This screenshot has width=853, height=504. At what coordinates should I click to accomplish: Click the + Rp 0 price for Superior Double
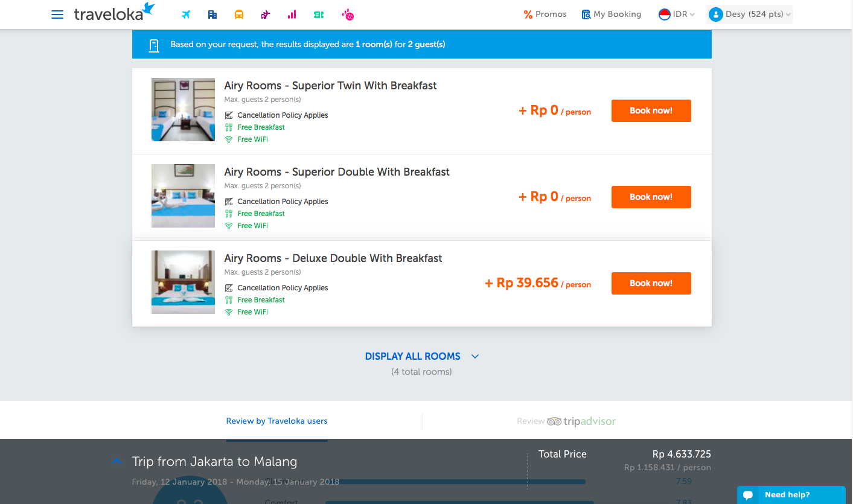[x=555, y=197]
